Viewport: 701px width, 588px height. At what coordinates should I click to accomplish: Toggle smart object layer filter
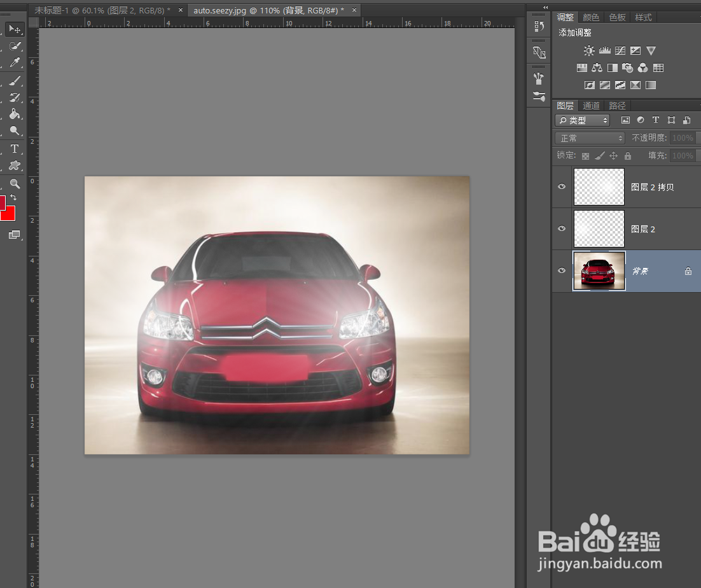[687, 120]
